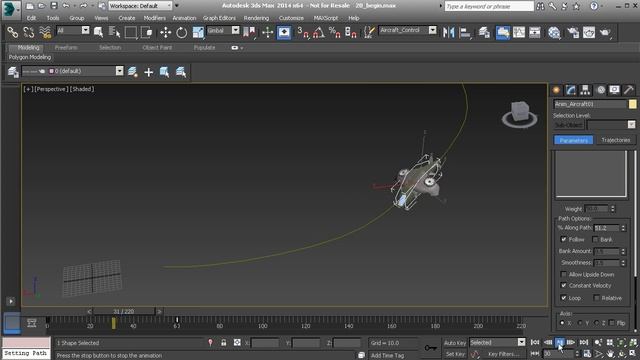The width and height of the screenshot is (640, 360).
Task: Click the Add Time Tag label
Action: click(387, 356)
